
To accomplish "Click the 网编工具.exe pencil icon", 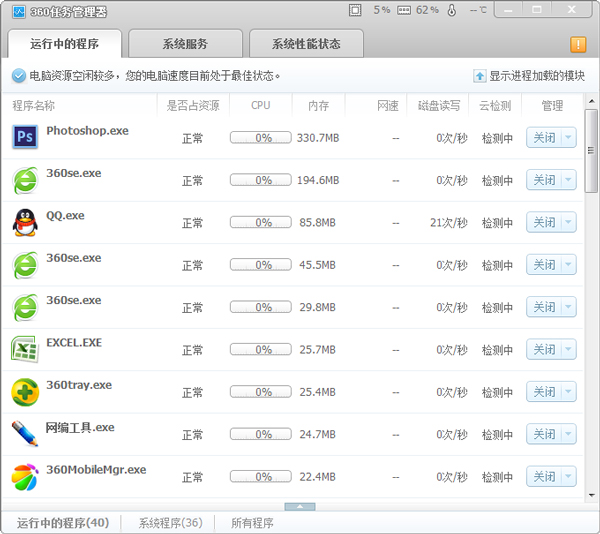I will [25, 434].
